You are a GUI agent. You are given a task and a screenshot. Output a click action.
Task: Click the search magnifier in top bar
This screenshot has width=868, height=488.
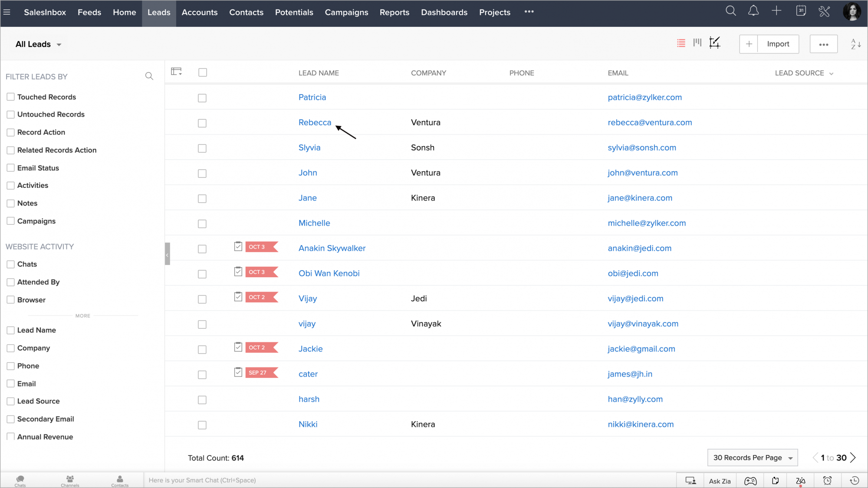[731, 11]
